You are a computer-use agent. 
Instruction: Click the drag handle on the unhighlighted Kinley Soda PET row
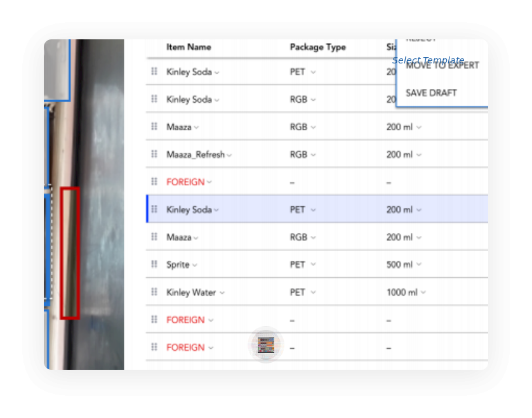pos(154,72)
